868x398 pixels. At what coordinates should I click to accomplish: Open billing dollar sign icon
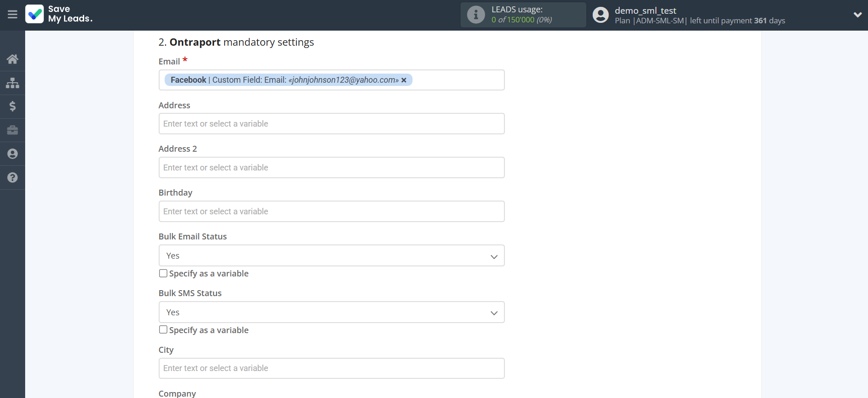(12, 106)
